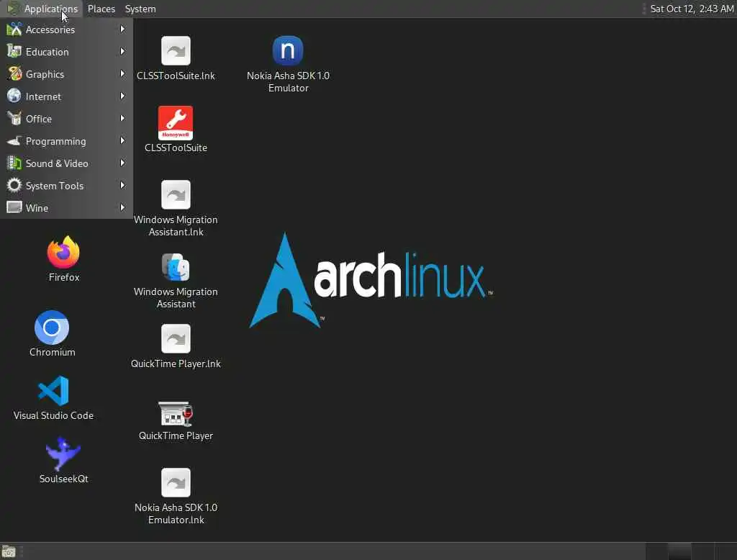Click the "Chromium" icon label
The image size is (737, 560).
pos(52,352)
